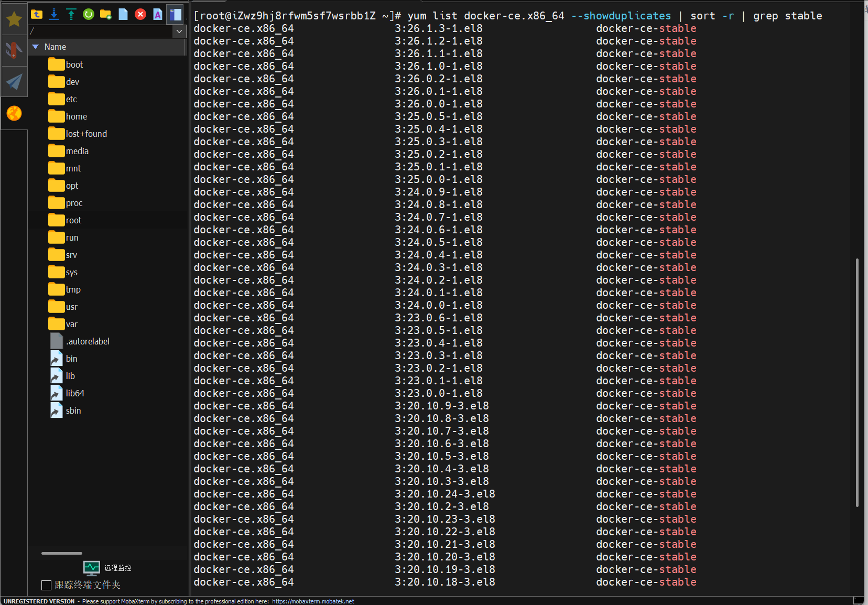Click the lib64 symlink shortcut icon
The width and height of the screenshot is (868, 605).
click(57, 393)
